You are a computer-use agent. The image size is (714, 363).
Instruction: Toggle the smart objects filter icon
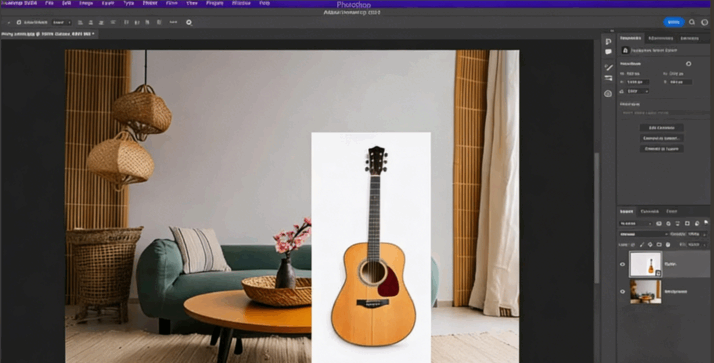[697, 224]
